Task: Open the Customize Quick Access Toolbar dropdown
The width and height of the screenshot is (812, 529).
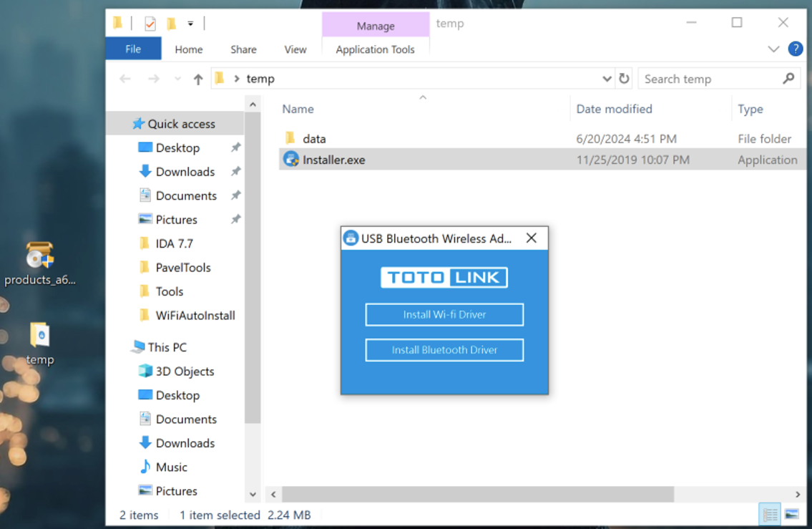Action: [190, 24]
